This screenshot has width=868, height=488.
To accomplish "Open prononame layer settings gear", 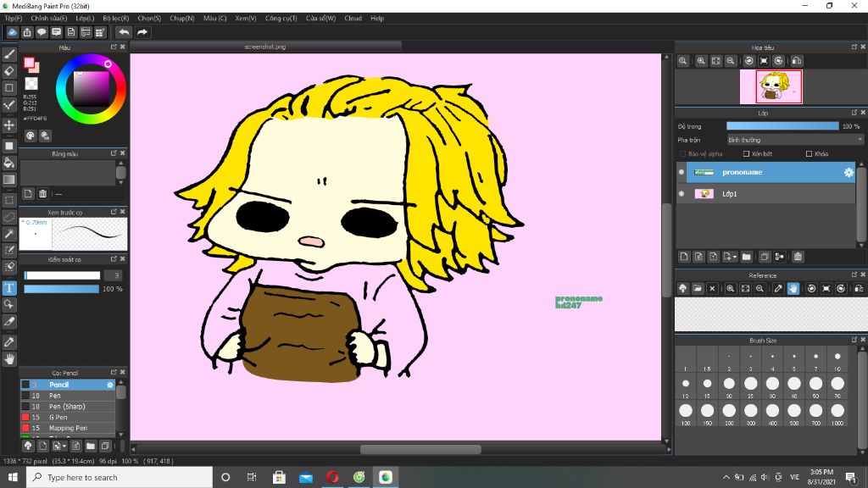I will (x=849, y=172).
